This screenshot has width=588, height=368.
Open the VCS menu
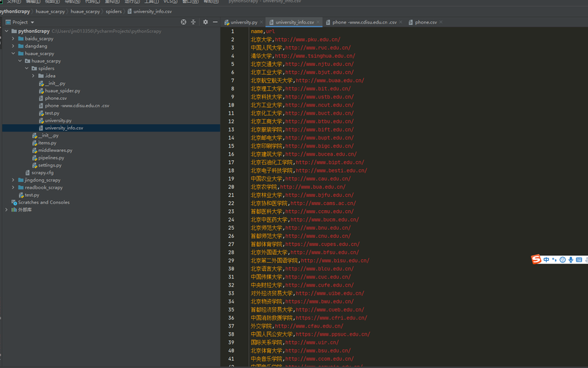[x=170, y=1]
